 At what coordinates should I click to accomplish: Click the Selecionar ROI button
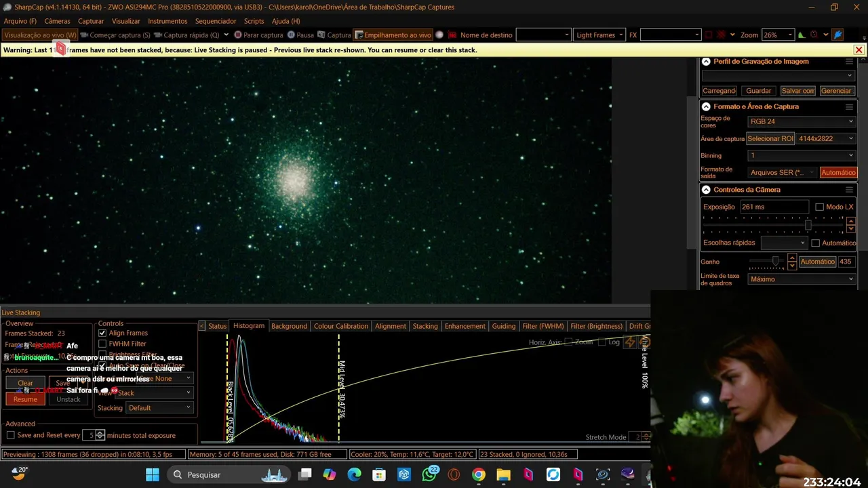point(770,138)
